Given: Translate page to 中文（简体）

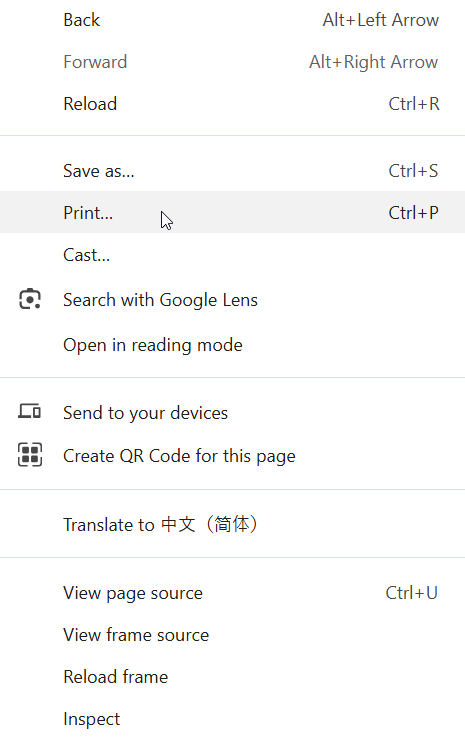Looking at the screenshot, I should (232, 524).
